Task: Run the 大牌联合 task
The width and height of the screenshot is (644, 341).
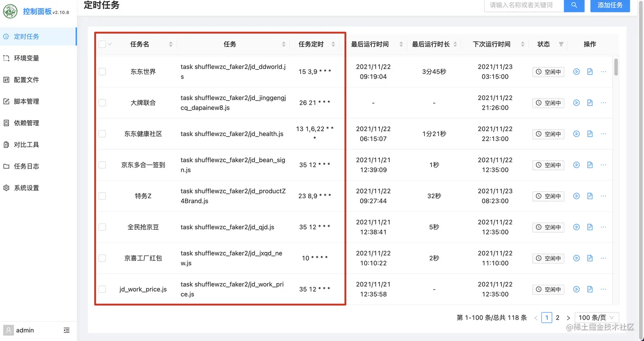Action: pos(576,103)
